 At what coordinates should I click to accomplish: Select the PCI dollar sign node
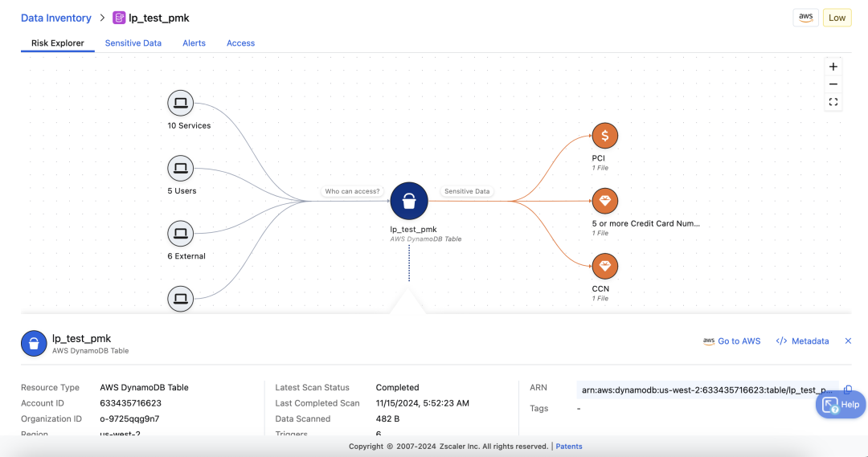click(604, 136)
